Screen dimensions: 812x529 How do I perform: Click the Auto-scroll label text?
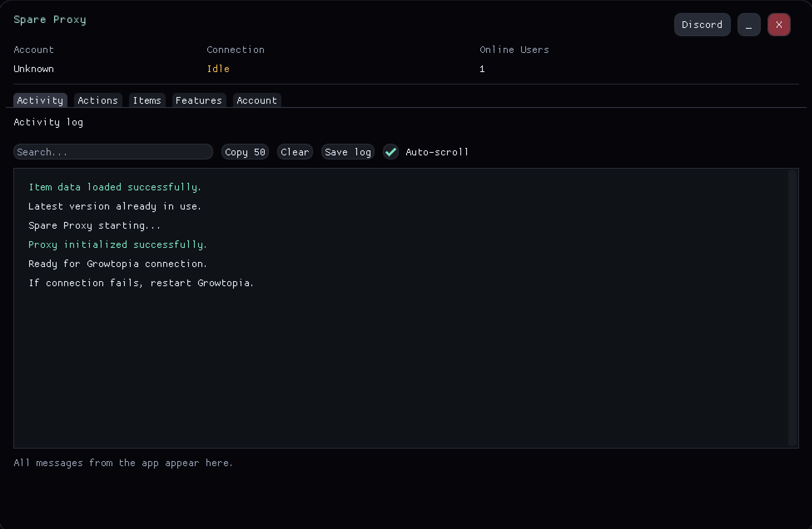(437, 152)
